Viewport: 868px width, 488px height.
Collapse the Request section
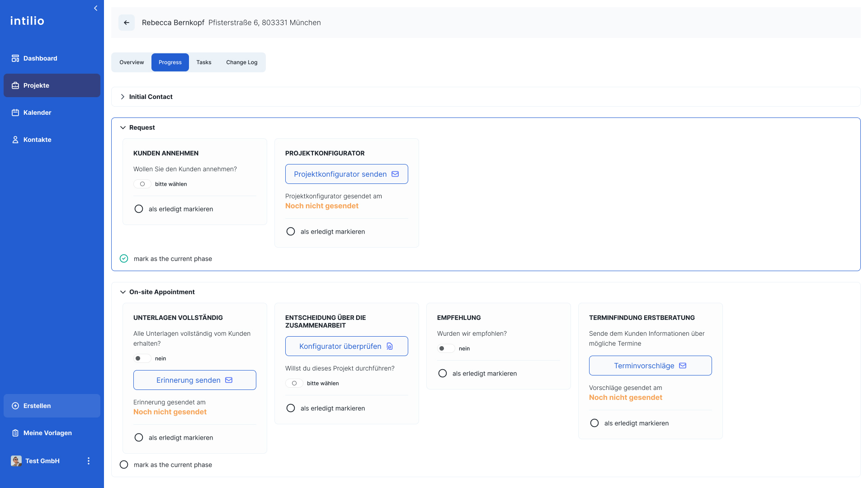tap(123, 127)
